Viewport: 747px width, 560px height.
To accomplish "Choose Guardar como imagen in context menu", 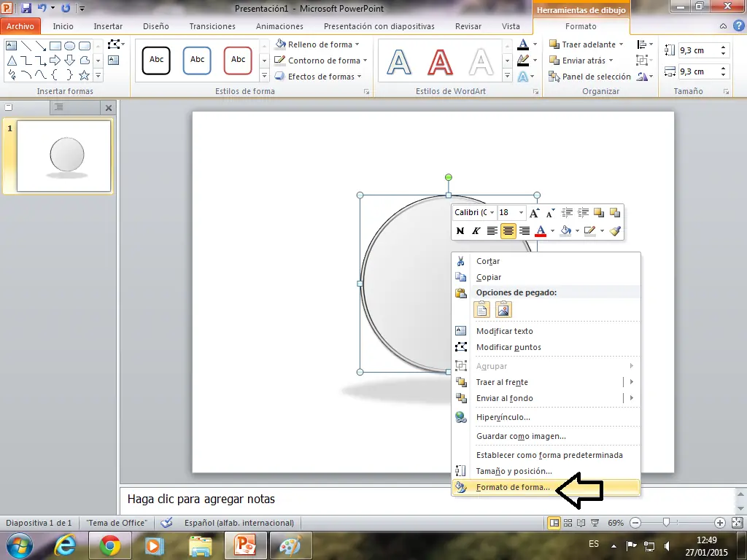I will 546,436.
